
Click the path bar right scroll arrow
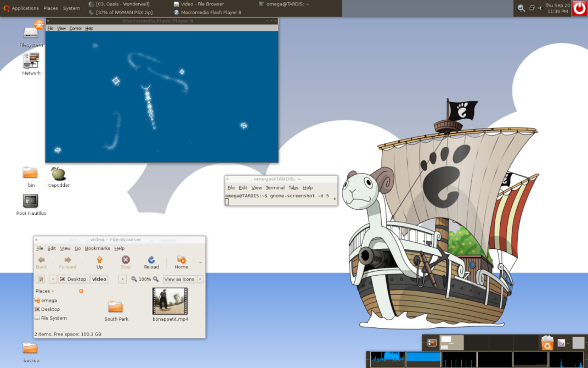tap(122, 279)
